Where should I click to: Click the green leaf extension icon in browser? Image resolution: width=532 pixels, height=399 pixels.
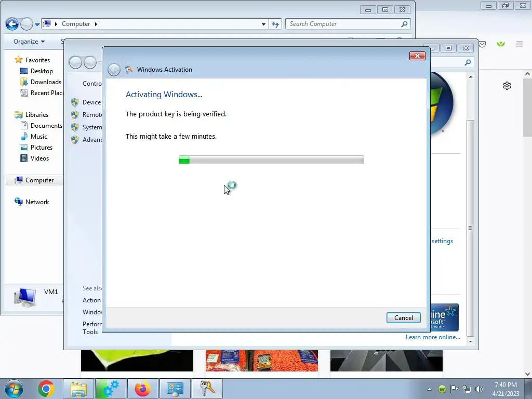(500, 44)
